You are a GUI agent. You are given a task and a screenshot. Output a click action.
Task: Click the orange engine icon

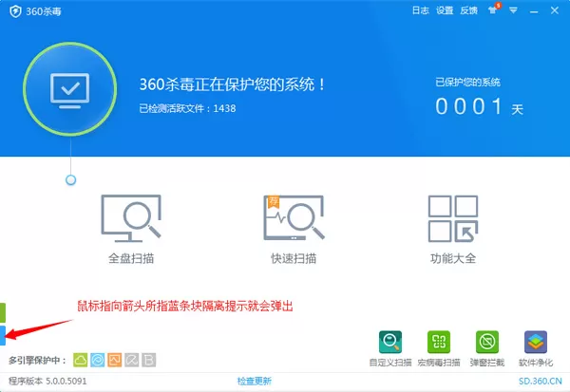pos(115,360)
